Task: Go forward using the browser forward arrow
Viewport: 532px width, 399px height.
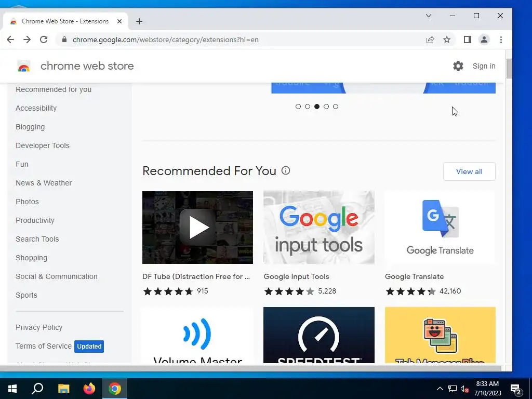Action: coord(27,39)
